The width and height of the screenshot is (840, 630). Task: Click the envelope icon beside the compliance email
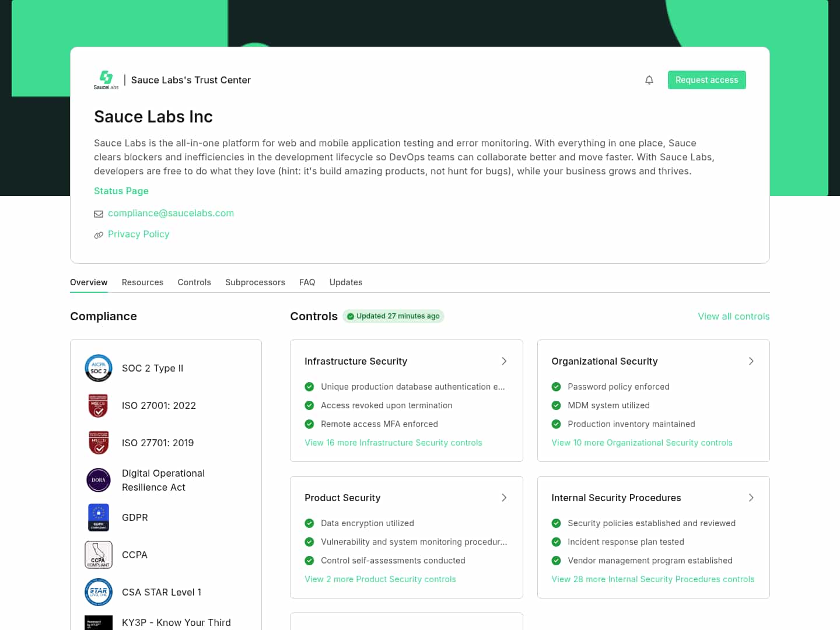point(99,214)
